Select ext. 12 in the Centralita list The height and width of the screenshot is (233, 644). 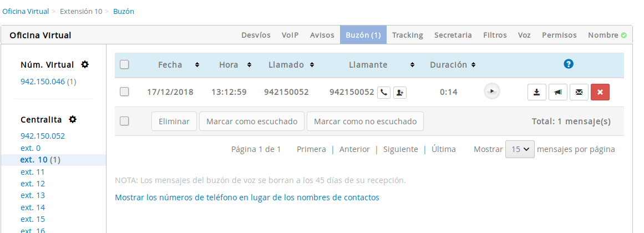coord(33,184)
